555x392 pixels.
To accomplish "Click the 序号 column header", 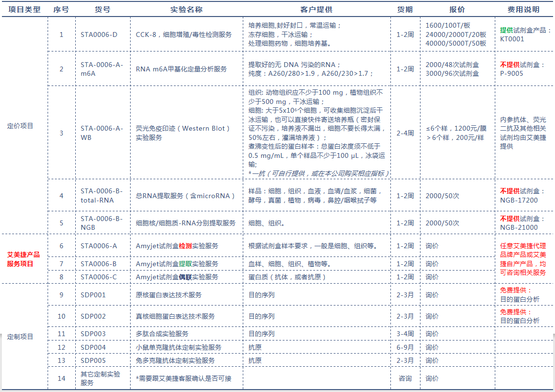I will click(60, 9).
